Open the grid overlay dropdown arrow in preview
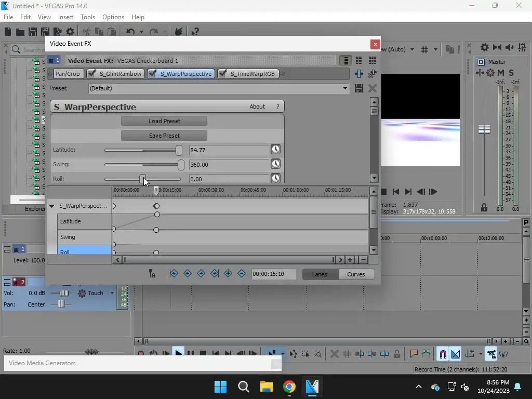532x399 pixels. 435,49
